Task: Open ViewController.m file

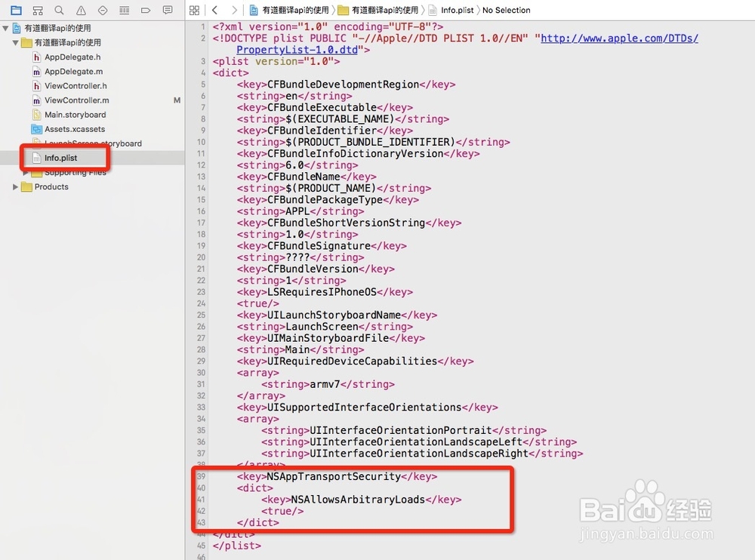Action: [x=76, y=100]
